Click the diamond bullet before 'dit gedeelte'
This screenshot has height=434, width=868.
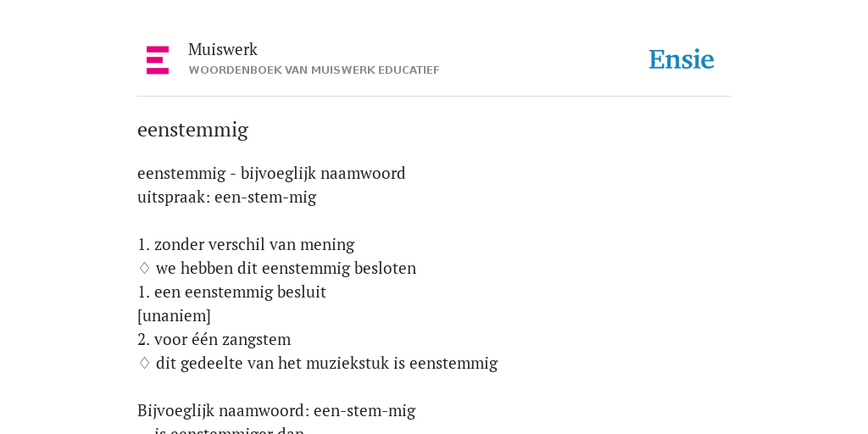pos(144,364)
